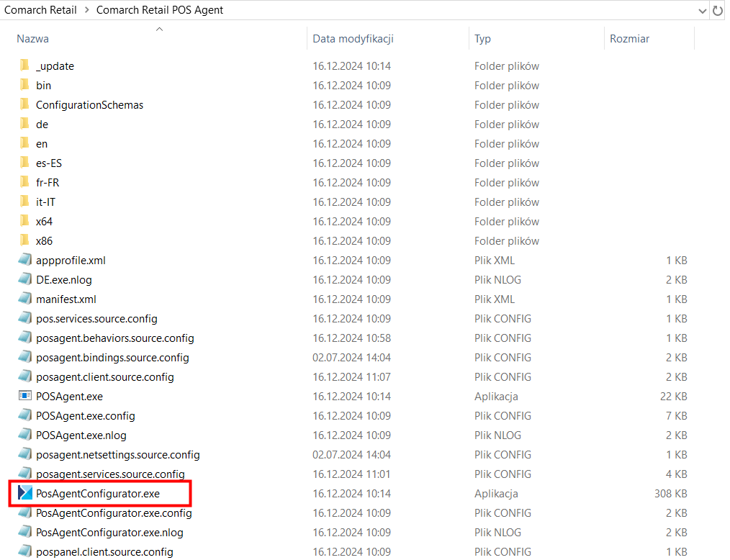Viewport: 730px width, 560px height.
Task: Go to the Comarch Retail breadcrumb
Action: pyautogui.click(x=40, y=10)
